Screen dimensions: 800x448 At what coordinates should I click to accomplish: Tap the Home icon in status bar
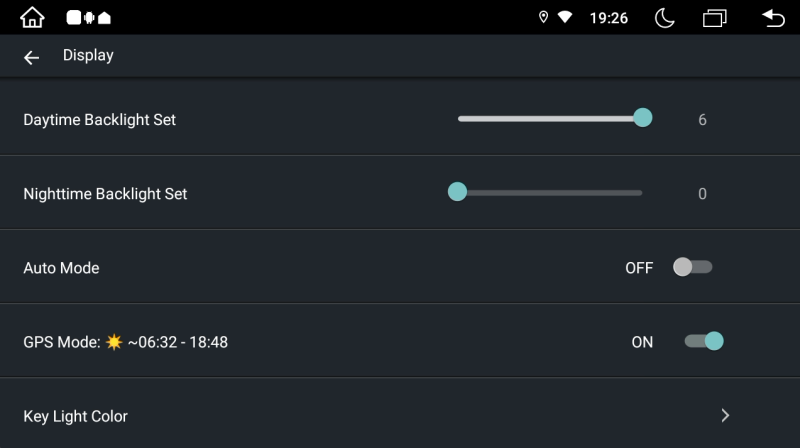coord(32,17)
